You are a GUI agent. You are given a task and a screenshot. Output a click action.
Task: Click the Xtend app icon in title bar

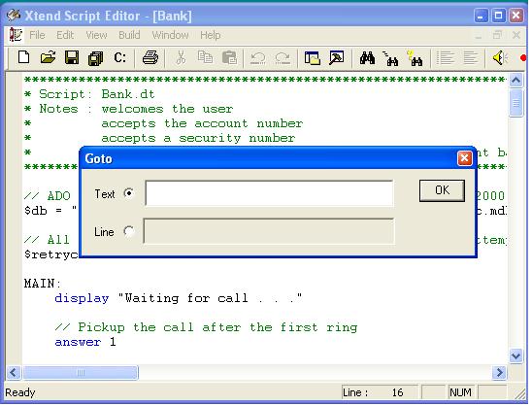coord(14,15)
